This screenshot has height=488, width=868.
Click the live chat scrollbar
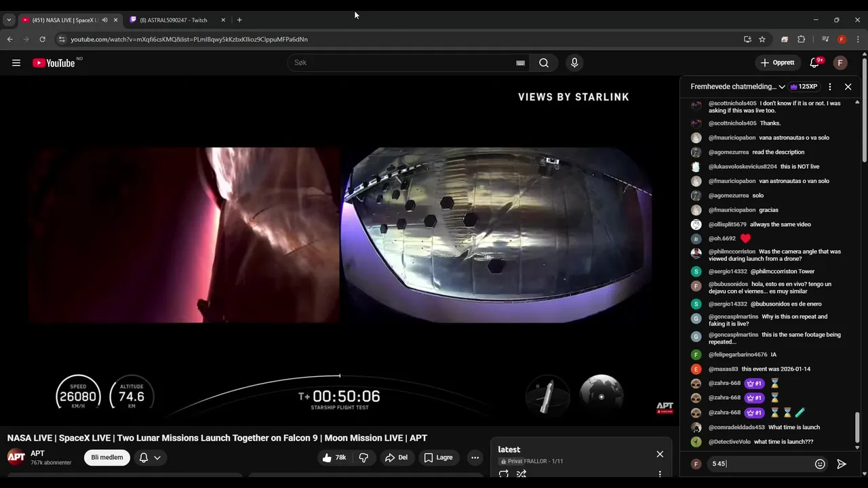857,429
